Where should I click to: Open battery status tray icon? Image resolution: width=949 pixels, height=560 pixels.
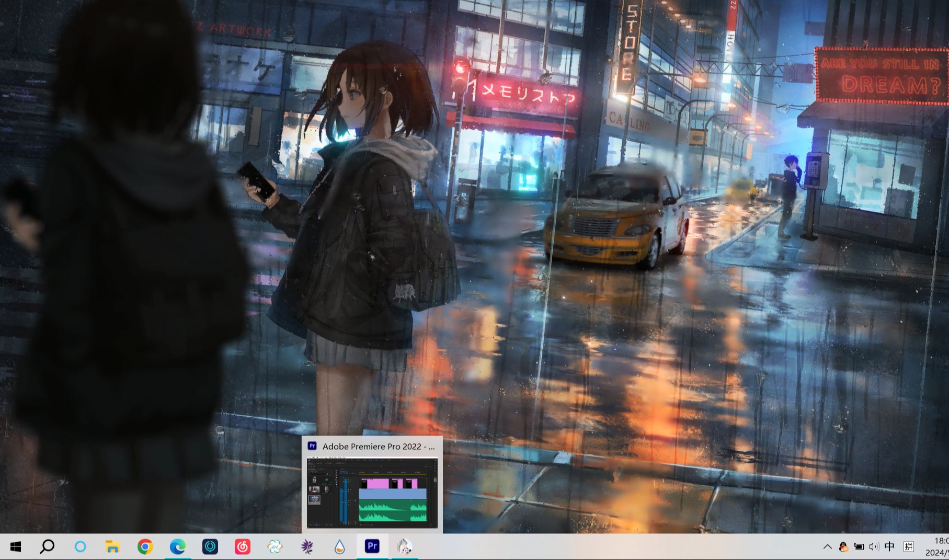click(x=859, y=547)
